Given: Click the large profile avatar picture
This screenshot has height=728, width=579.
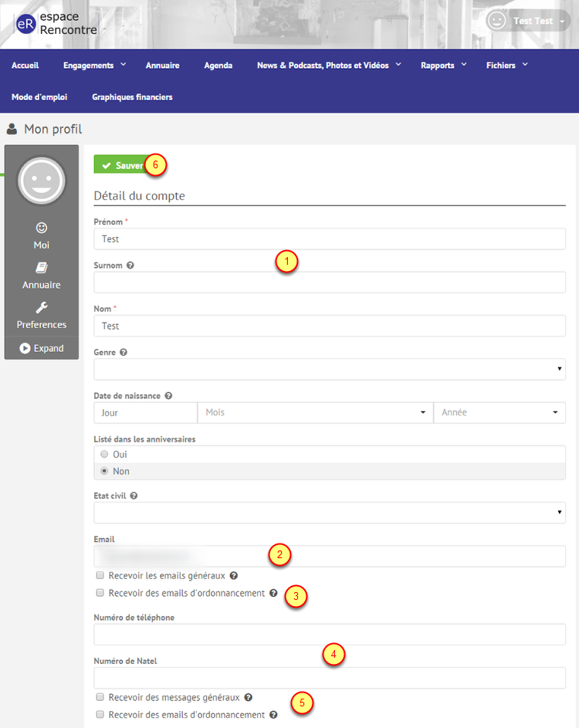Looking at the screenshot, I should pyautogui.click(x=42, y=181).
